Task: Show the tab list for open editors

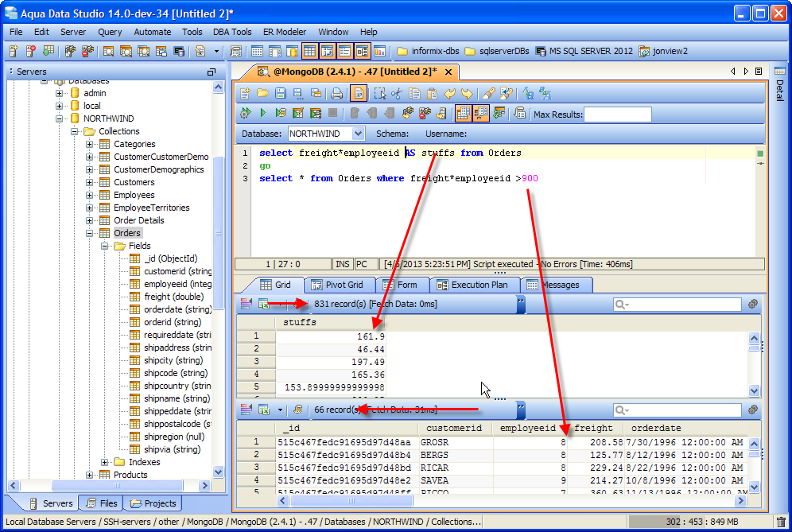Action: 759,72
